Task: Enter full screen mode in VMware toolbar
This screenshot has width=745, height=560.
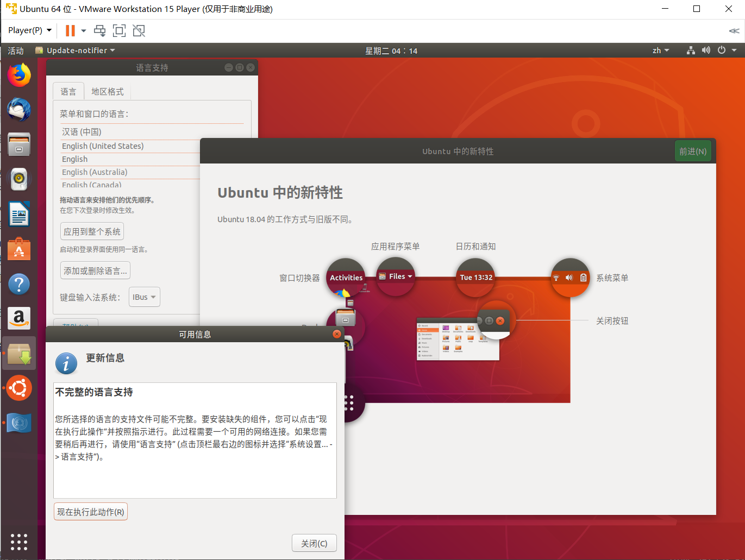Action: [x=119, y=30]
